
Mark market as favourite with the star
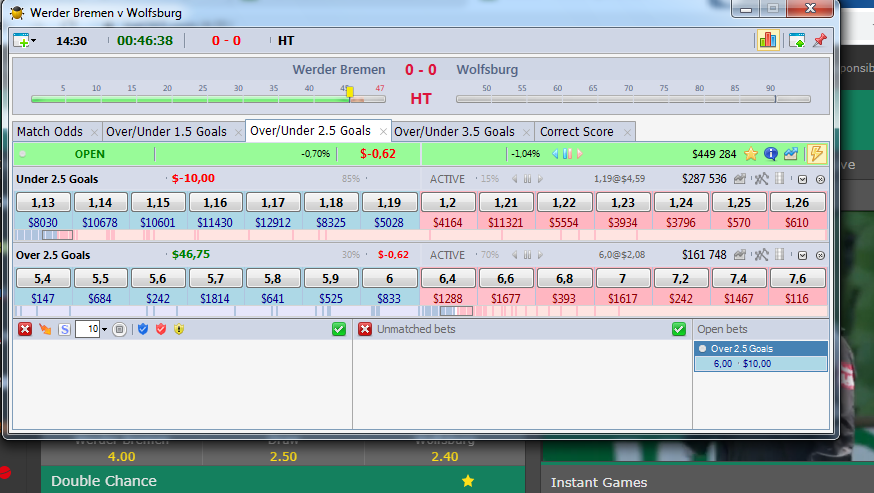(751, 154)
